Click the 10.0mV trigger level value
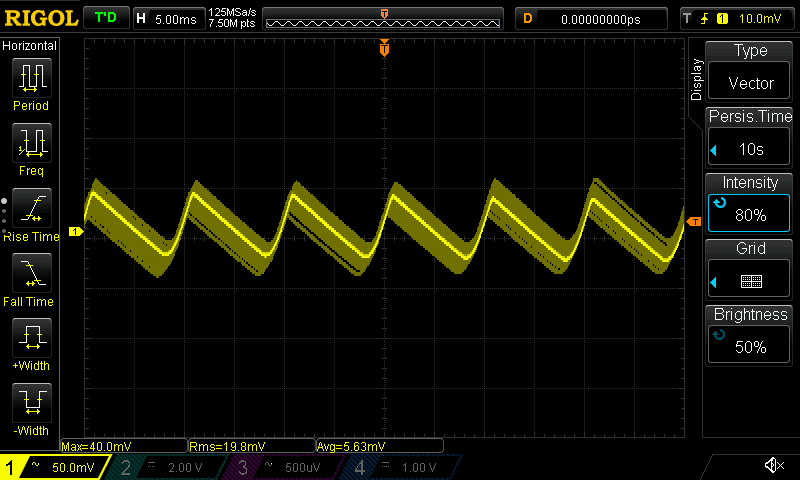This screenshot has height=480, width=800. [760, 19]
